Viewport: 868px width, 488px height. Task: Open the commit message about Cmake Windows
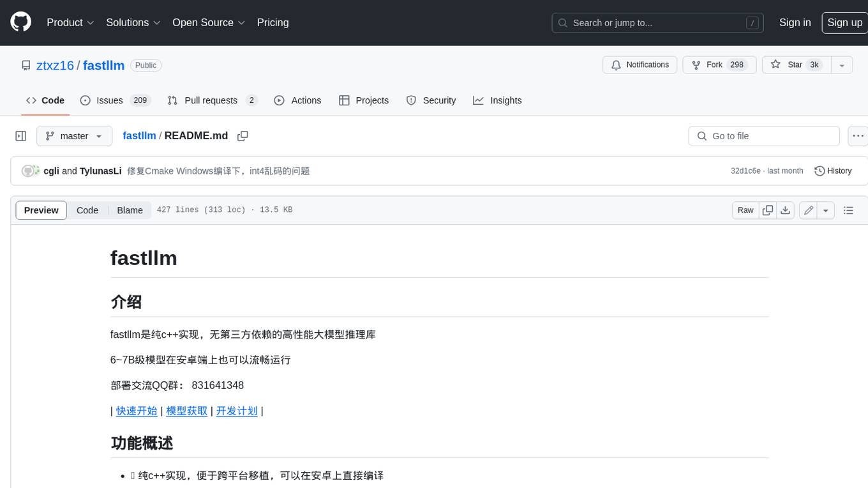click(218, 171)
